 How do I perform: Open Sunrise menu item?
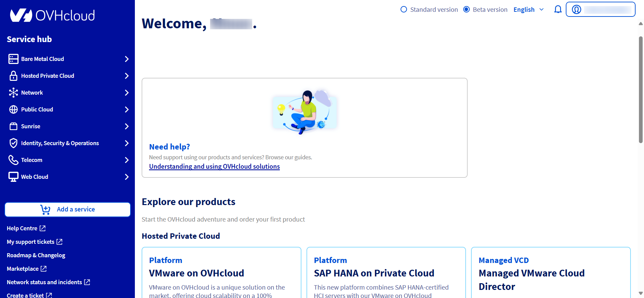point(67,126)
